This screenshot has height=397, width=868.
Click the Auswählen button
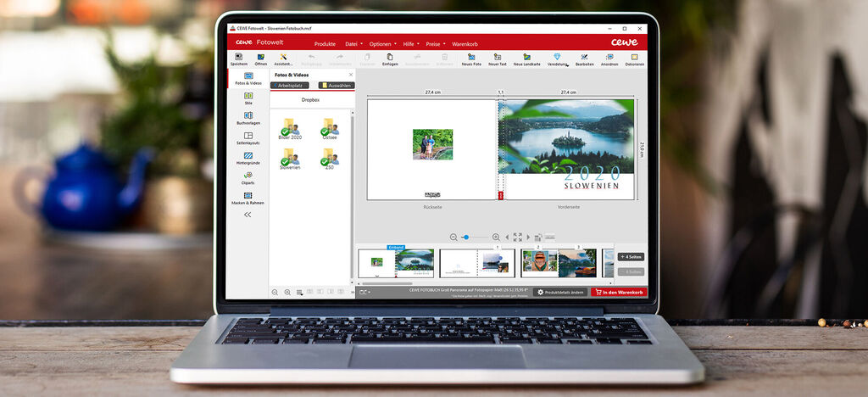tap(337, 86)
